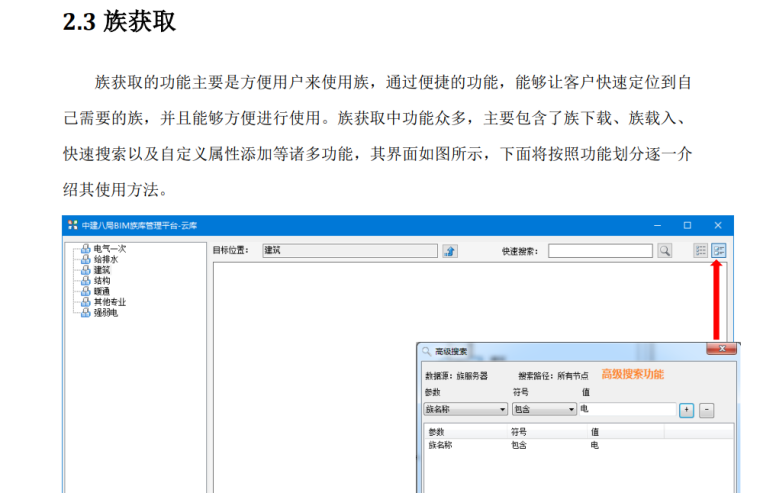Select 电气一次 in the category tree

(x=109, y=248)
